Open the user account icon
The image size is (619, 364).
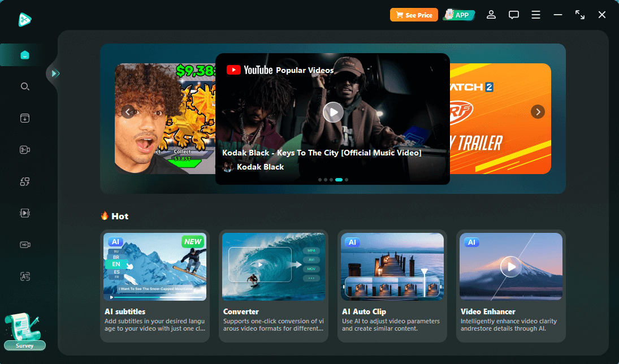coord(491,15)
